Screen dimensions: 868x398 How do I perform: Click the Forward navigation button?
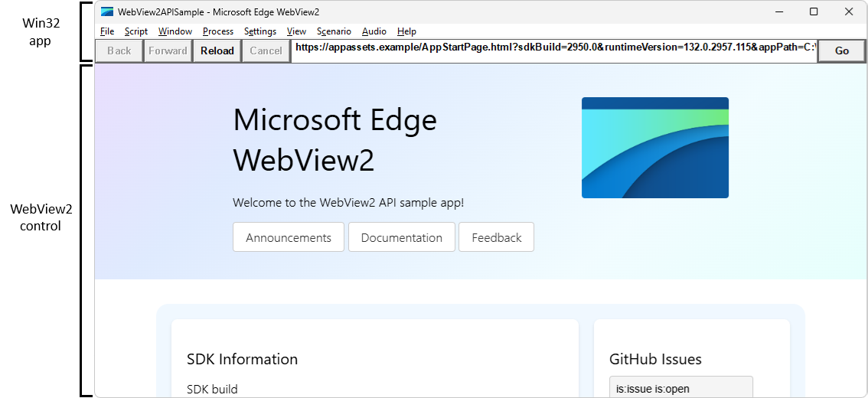click(168, 51)
